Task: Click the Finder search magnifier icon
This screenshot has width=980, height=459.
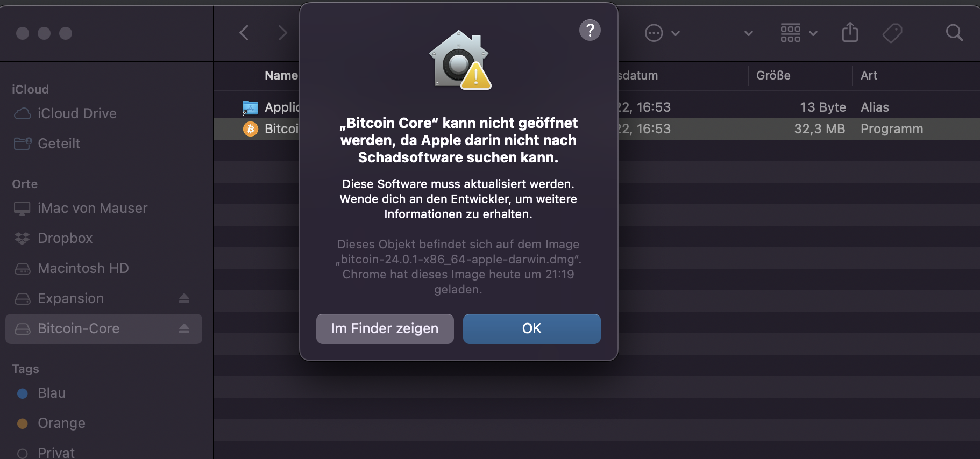Action: pyautogui.click(x=954, y=33)
